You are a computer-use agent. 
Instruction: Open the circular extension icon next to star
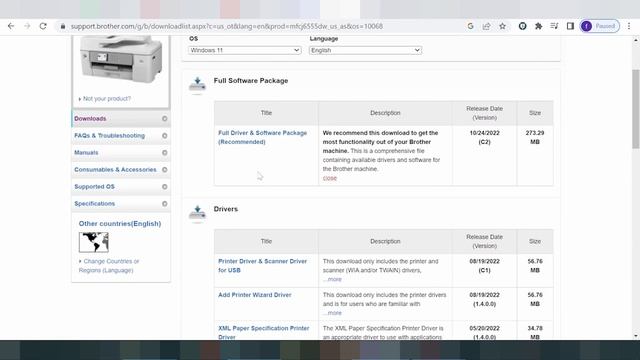click(522, 26)
